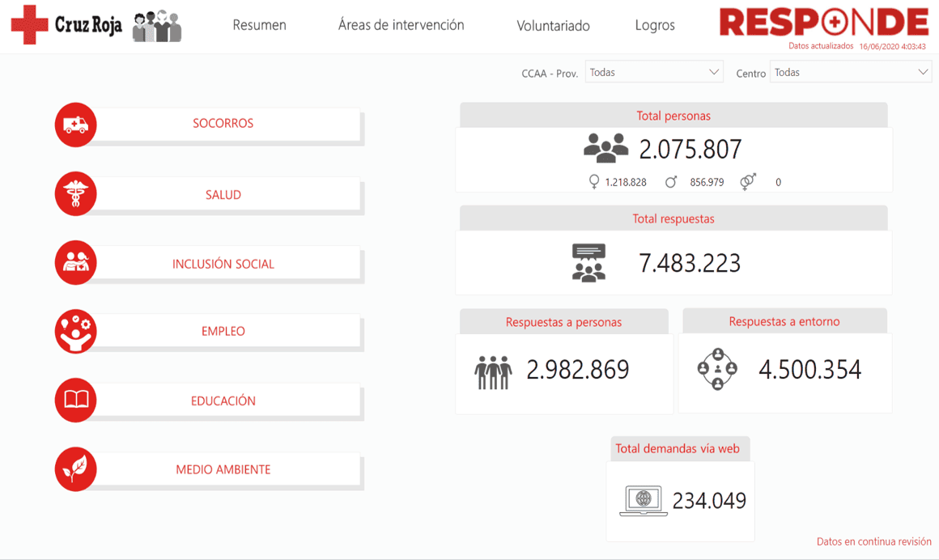This screenshot has height=560, width=939.
Task: Open the Educación book icon
Action: point(74,400)
